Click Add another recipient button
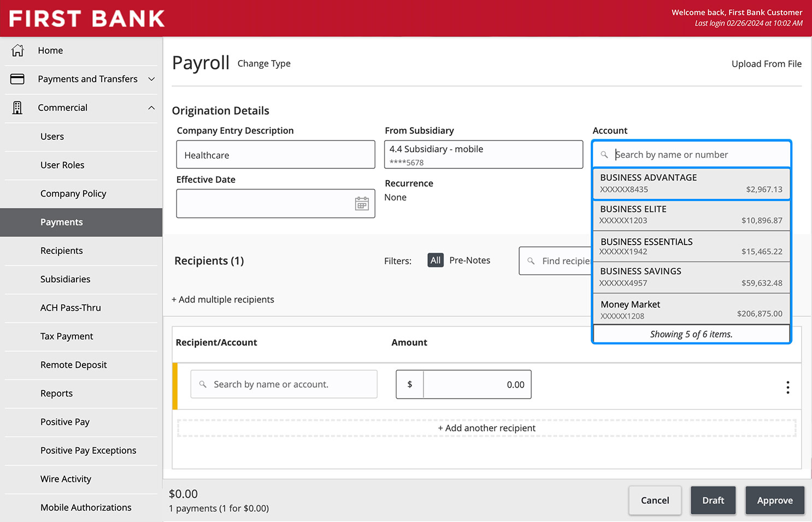The image size is (812, 522). (x=487, y=428)
